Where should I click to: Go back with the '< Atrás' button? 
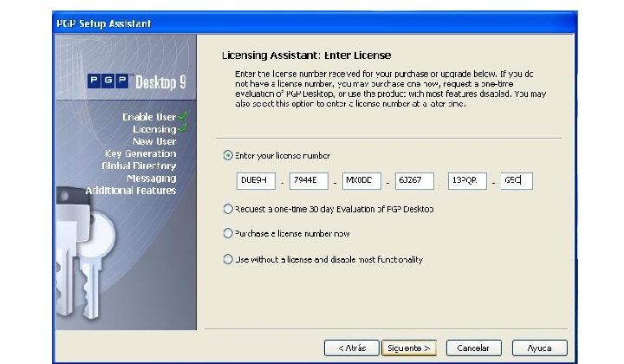click(x=352, y=348)
